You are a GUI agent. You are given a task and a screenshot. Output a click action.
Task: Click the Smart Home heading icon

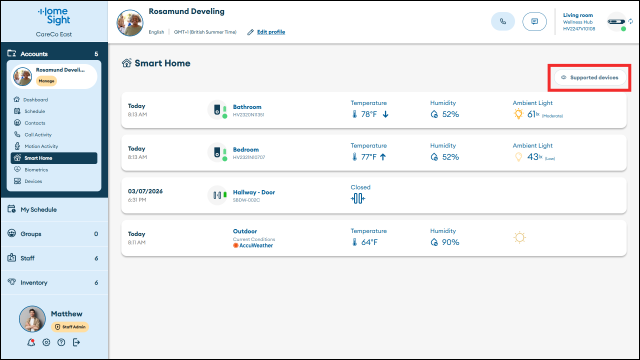pyautogui.click(x=127, y=63)
